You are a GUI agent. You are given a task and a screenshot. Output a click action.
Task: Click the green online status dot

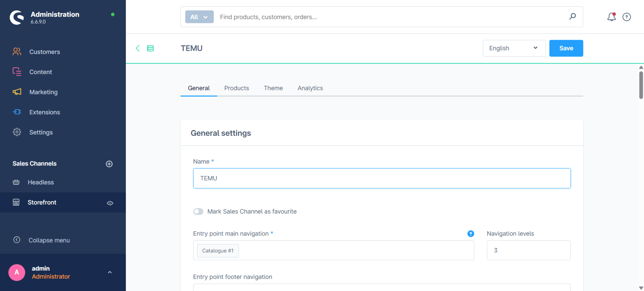click(x=113, y=14)
